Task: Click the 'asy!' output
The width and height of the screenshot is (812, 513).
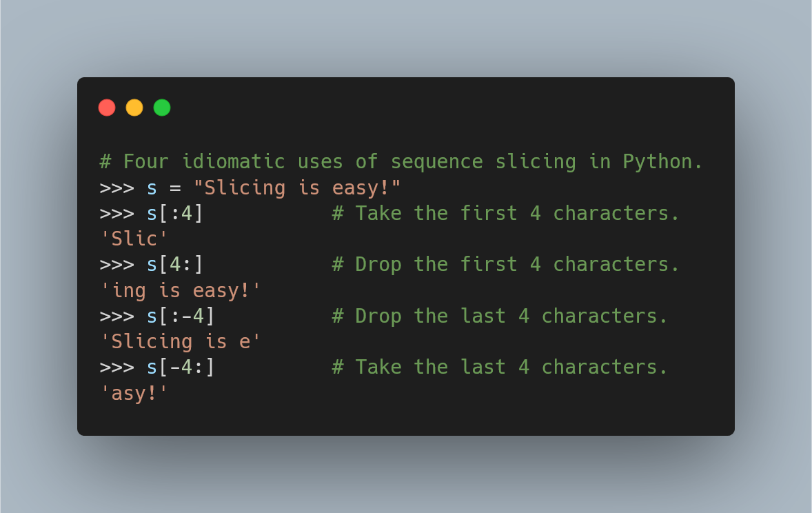Action: tap(134, 393)
